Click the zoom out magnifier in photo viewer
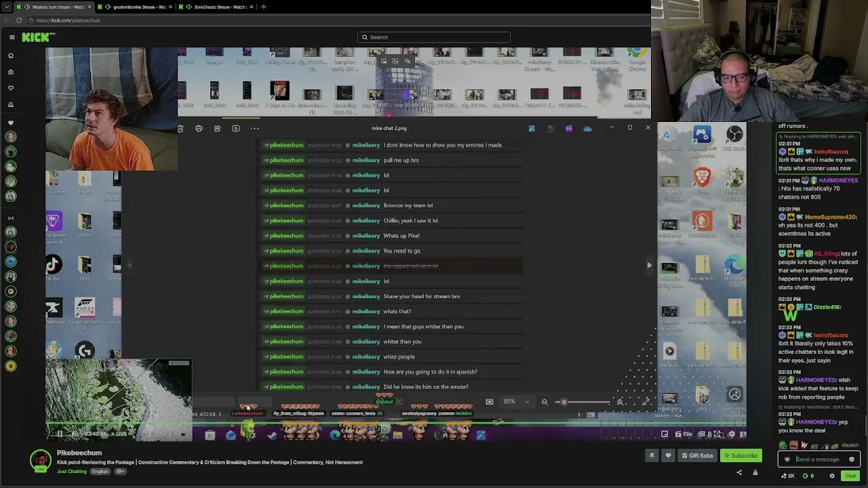Image resolution: width=868 pixels, height=488 pixels. [545, 402]
